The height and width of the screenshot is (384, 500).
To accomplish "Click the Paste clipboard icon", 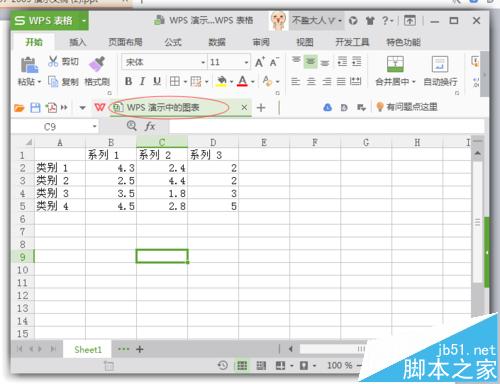I will click(29, 65).
